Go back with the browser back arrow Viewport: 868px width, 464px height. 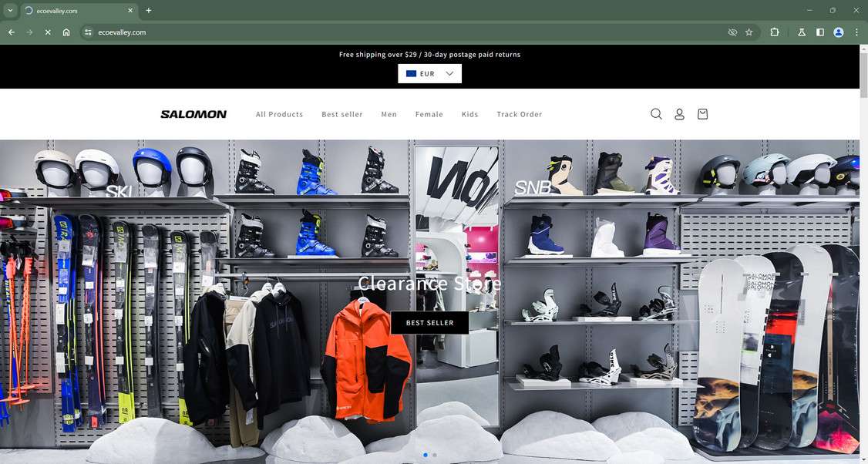(x=11, y=32)
